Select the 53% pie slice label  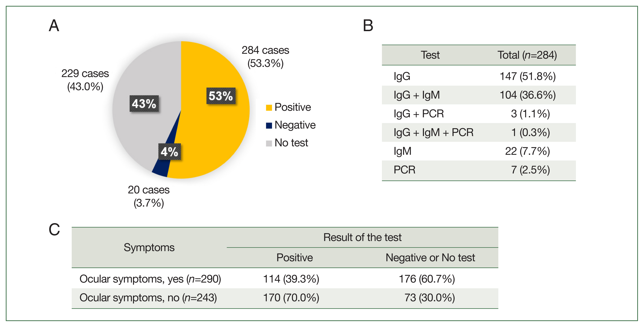point(221,96)
